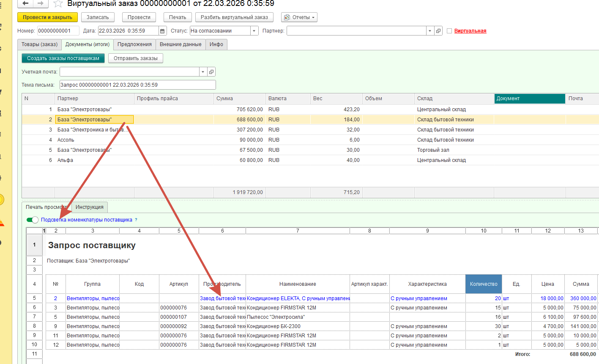Expand the Статус dropdown

[x=254, y=31]
